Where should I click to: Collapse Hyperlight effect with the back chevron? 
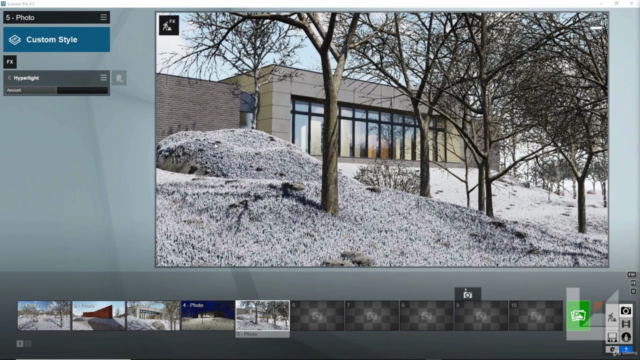click(x=9, y=78)
